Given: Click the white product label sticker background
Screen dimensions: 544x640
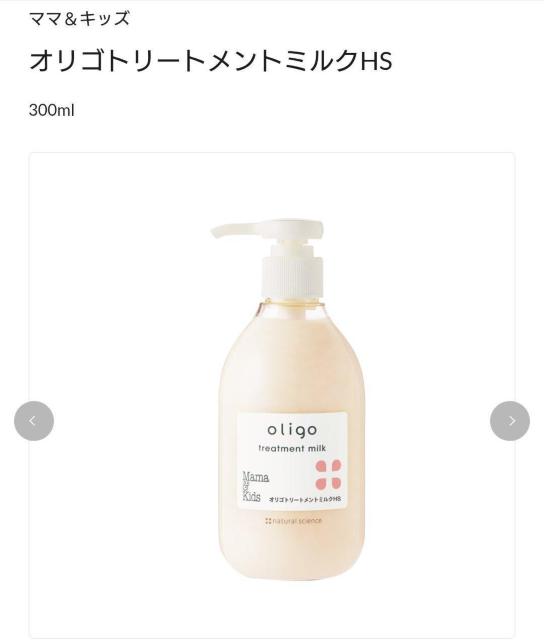Looking at the screenshot, I should point(292,460).
